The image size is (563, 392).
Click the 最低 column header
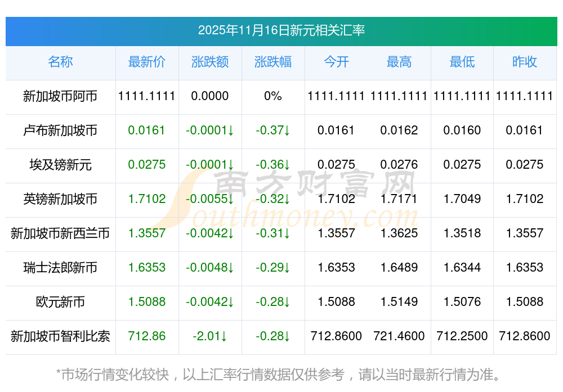(x=462, y=62)
